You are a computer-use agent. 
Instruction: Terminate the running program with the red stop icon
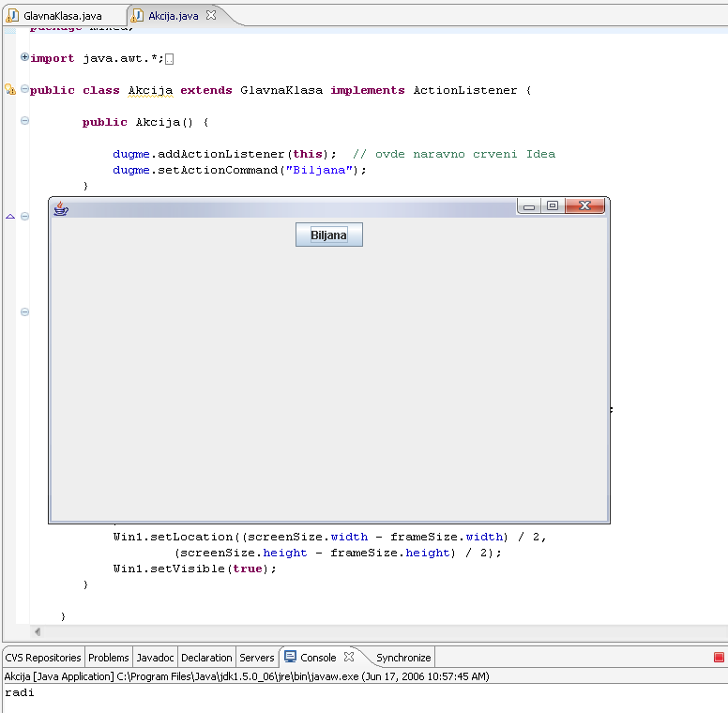pyautogui.click(x=719, y=658)
